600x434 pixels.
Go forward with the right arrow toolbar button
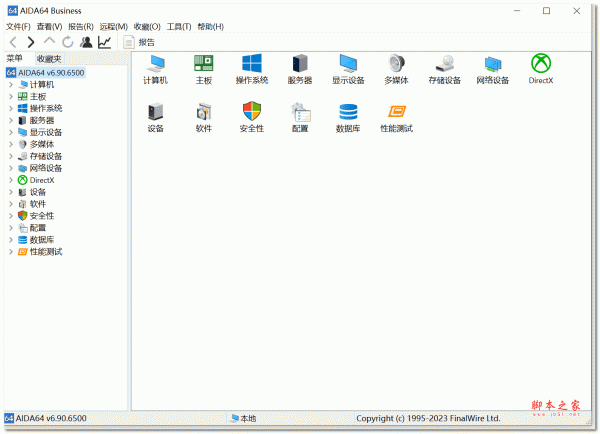coord(31,42)
